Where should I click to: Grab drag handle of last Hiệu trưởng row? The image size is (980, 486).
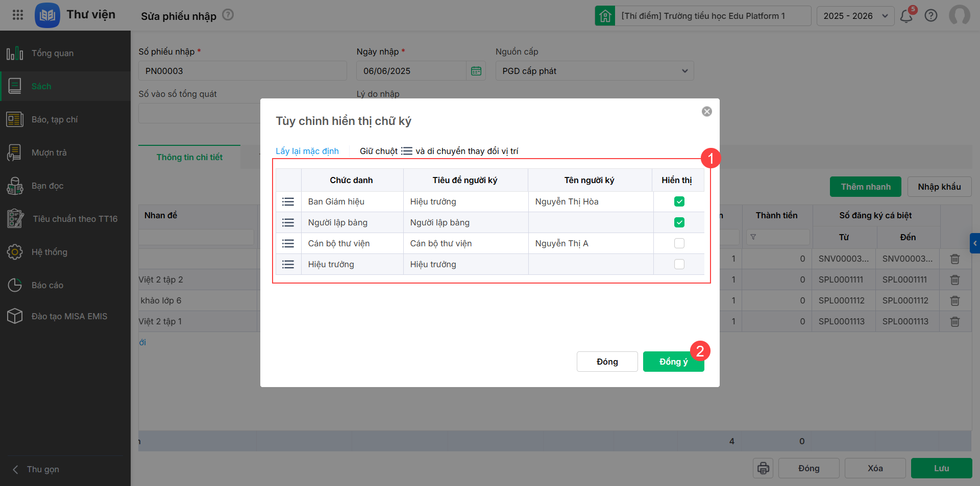[288, 265]
